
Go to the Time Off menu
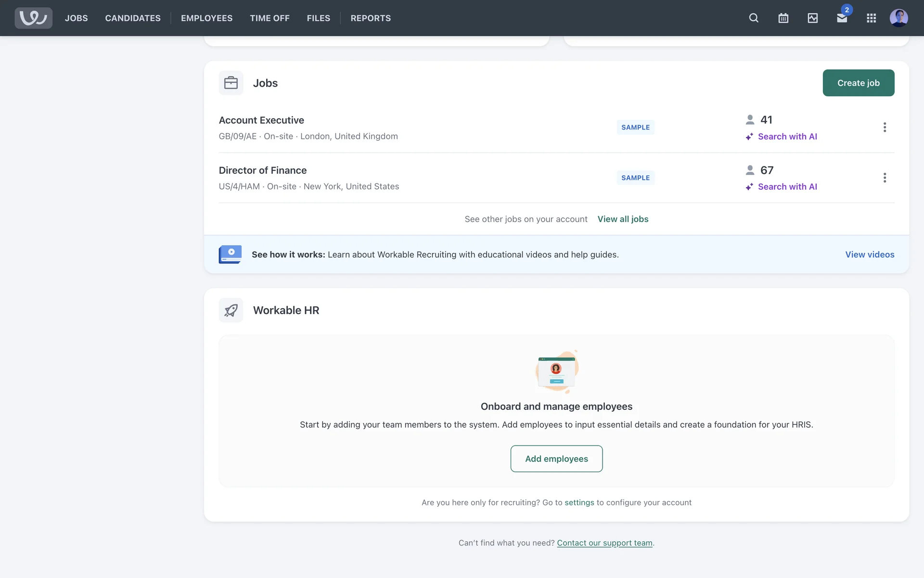coord(269,18)
